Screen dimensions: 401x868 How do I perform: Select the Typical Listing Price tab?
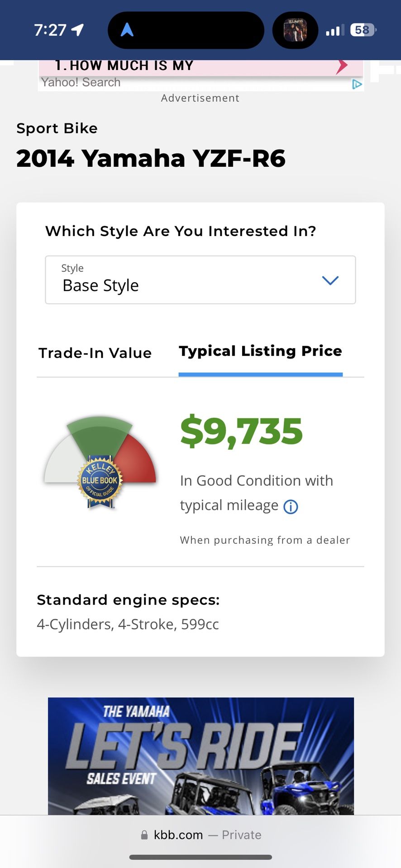tap(261, 351)
